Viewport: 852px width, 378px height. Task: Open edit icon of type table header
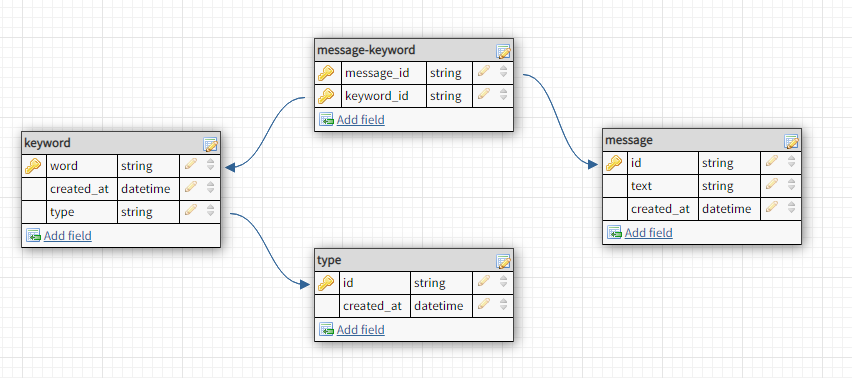pos(504,261)
